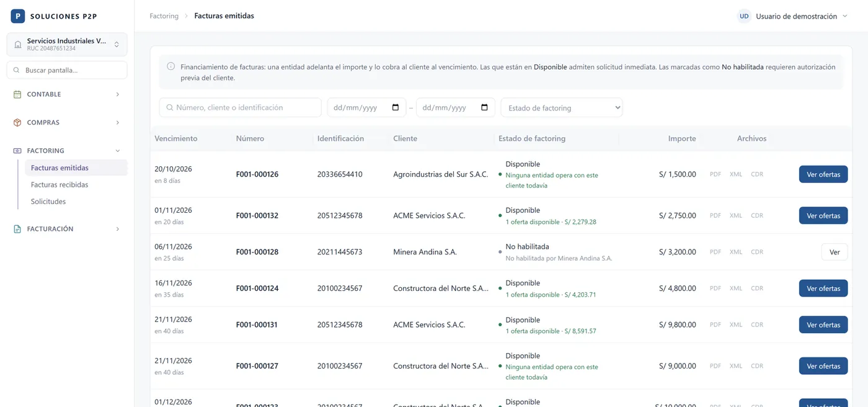The width and height of the screenshot is (868, 407).
Task: View offers for invoice F001-000127
Action: (823, 366)
